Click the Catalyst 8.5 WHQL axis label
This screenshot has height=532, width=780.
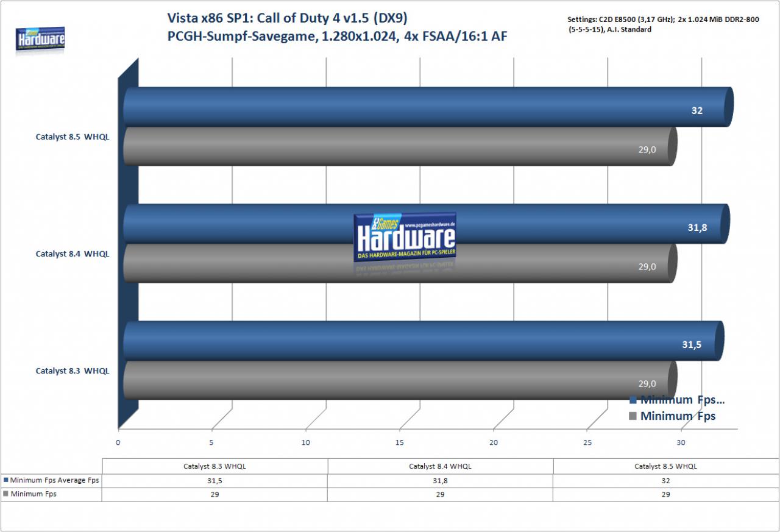click(x=73, y=137)
